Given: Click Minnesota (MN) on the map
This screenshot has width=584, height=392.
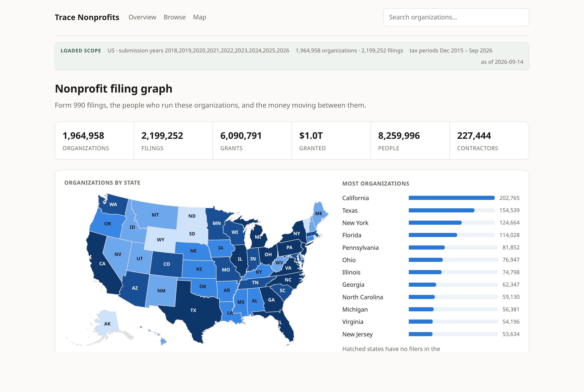Looking at the screenshot, I should 216,223.
